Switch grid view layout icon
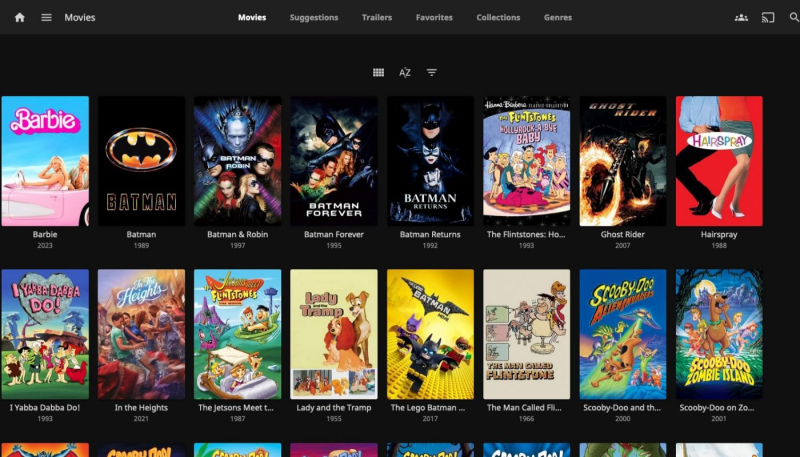The width and height of the screenshot is (800, 457). click(378, 72)
